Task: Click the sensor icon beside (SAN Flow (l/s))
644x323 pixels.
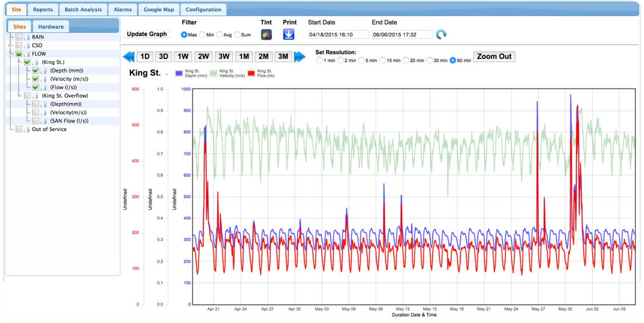Action: point(44,121)
